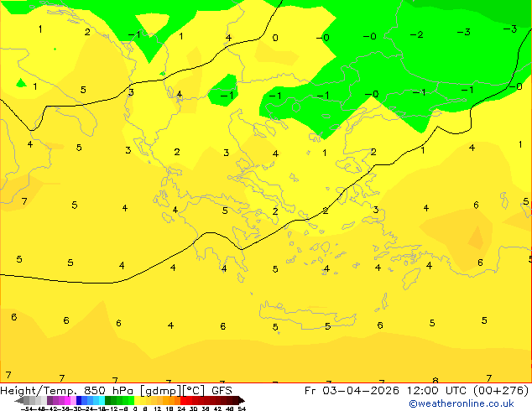Click the "-12" legend scale label

pos(112,409)
